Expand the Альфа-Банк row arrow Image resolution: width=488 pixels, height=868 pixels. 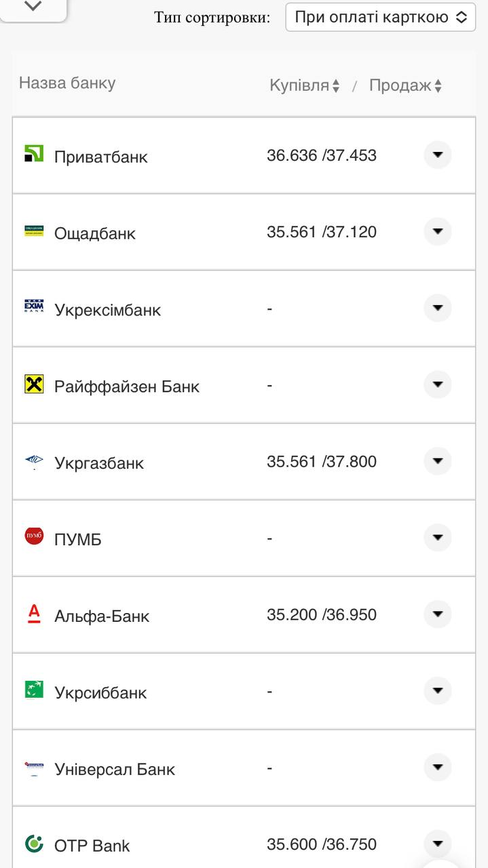pos(438,614)
